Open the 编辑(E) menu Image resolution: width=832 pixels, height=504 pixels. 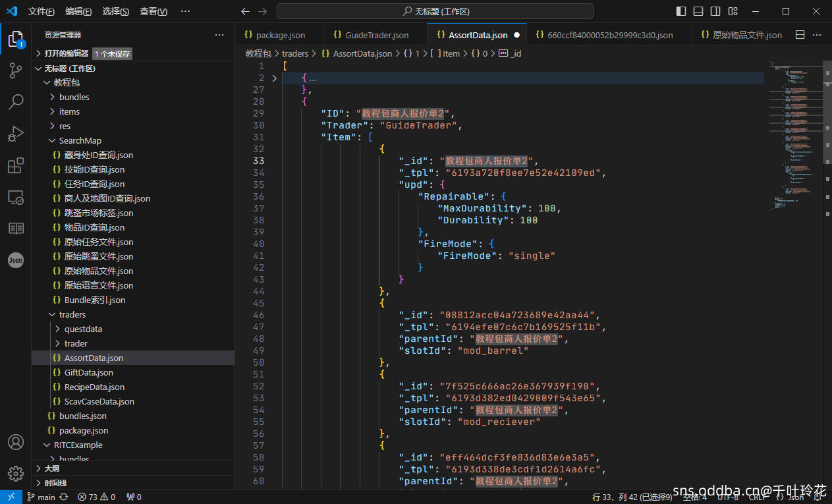78,12
